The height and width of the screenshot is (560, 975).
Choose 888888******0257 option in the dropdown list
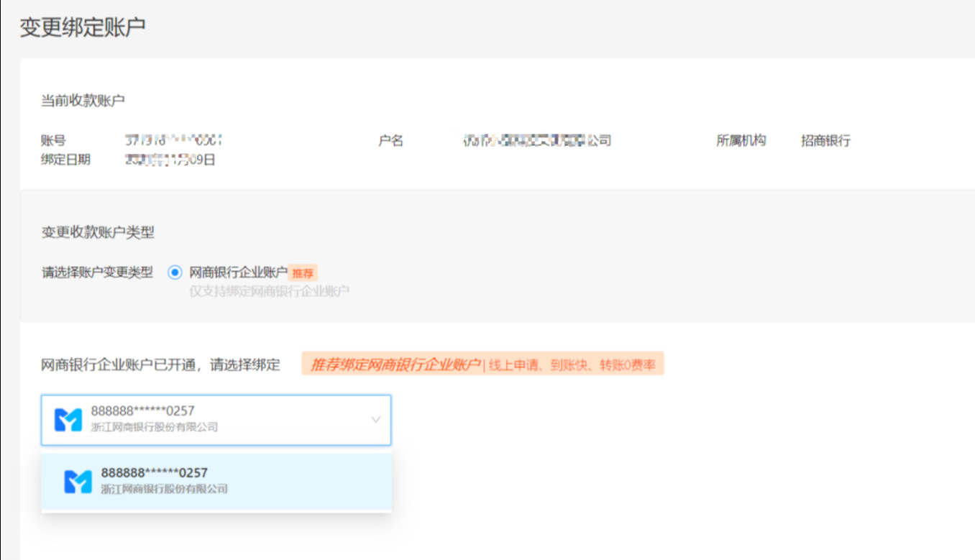click(154, 473)
